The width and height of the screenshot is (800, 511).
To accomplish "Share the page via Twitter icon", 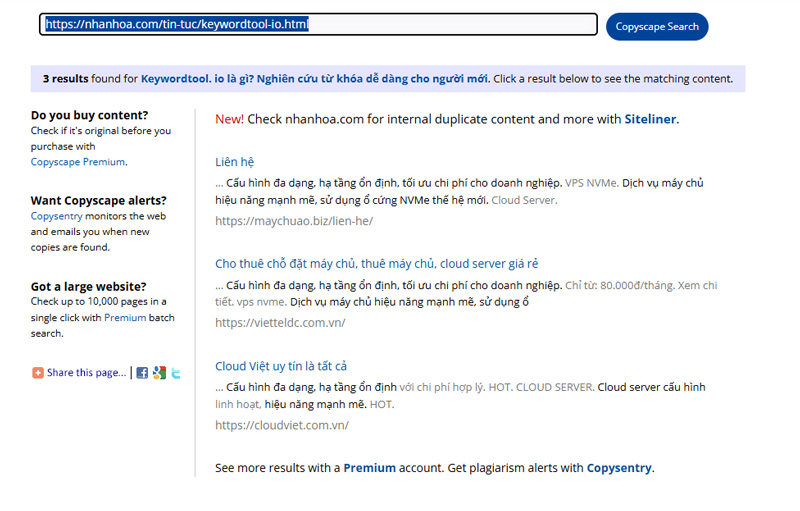I will 176,373.
